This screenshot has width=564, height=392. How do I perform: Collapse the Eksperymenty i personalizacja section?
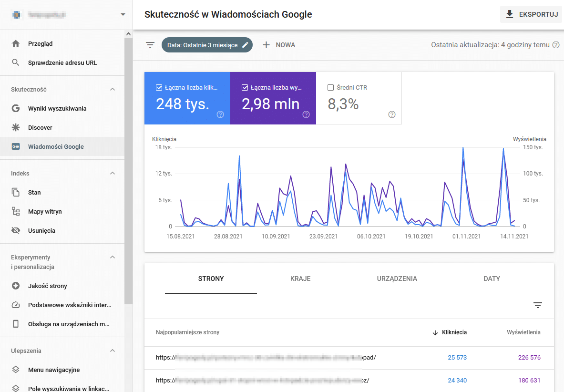pyautogui.click(x=113, y=257)
